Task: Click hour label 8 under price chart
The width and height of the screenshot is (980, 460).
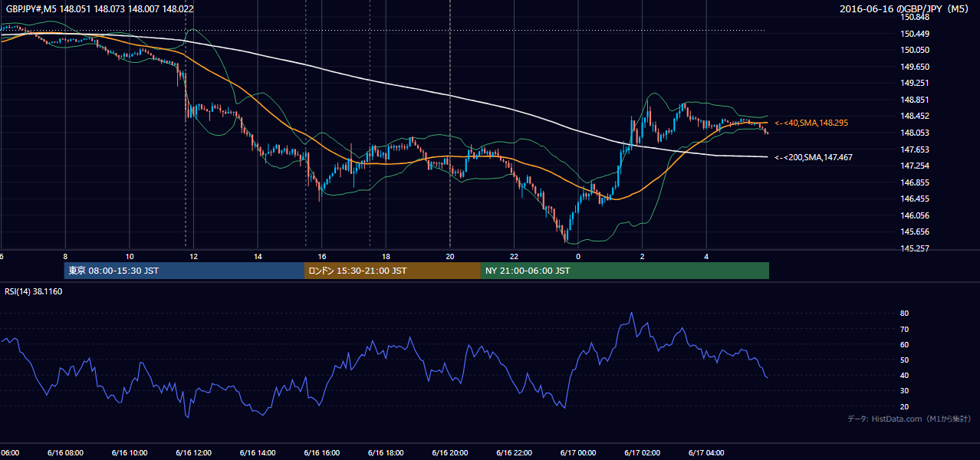Action: point(65,257)
